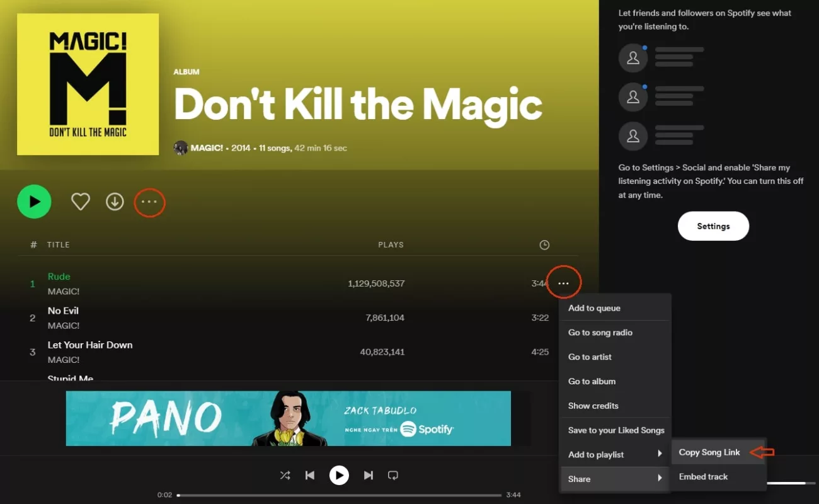Screen dimensions: 819x504
Task: Open album more options three dots
Action: (149, 202)
